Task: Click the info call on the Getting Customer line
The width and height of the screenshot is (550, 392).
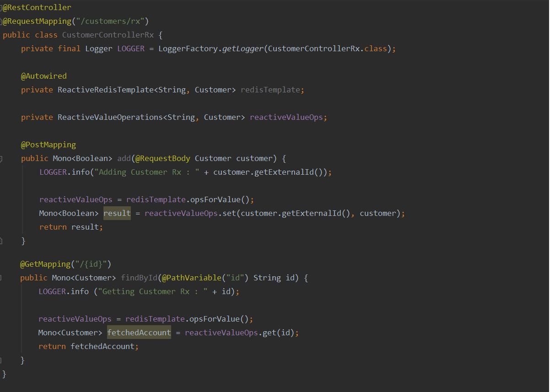Action: pos(80,291)
